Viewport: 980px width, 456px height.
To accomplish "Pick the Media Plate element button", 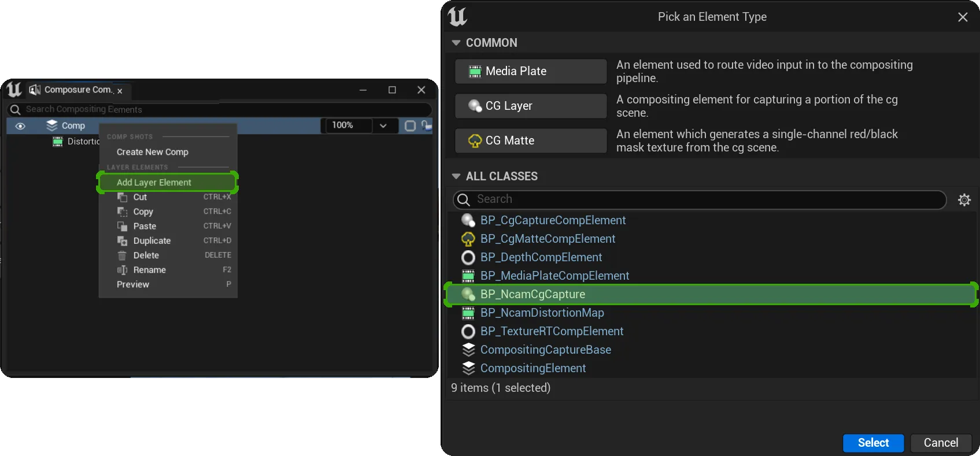I will point(531,71).
